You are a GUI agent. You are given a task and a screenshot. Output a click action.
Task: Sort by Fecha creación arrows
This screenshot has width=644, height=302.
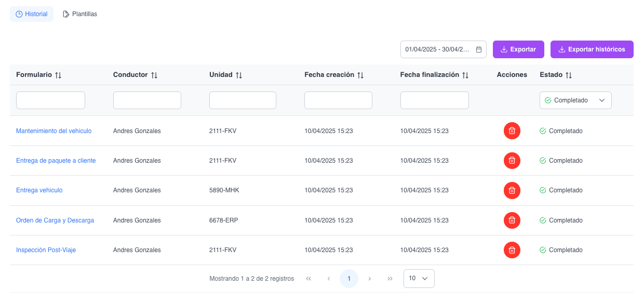[360, 75]
